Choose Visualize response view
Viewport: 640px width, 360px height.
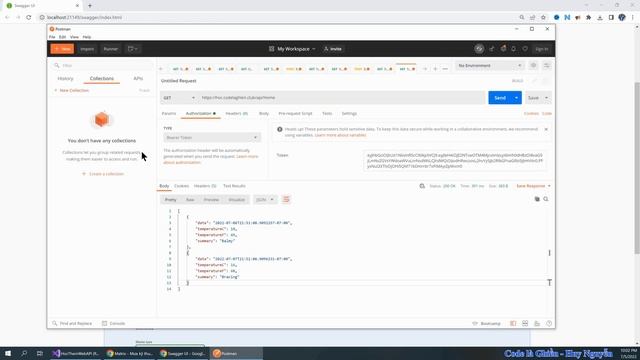(x=236, y=200)
